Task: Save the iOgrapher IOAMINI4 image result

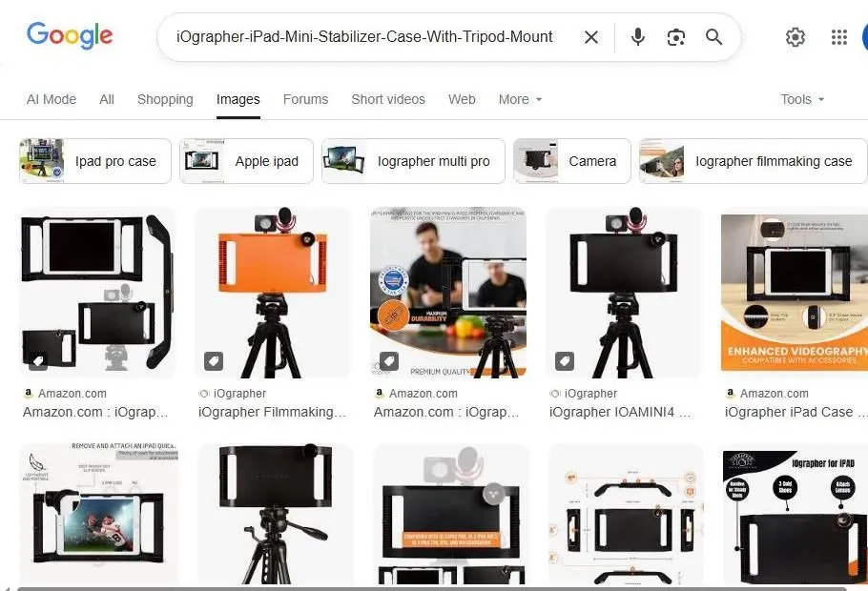Action: [x=565, y=361]
